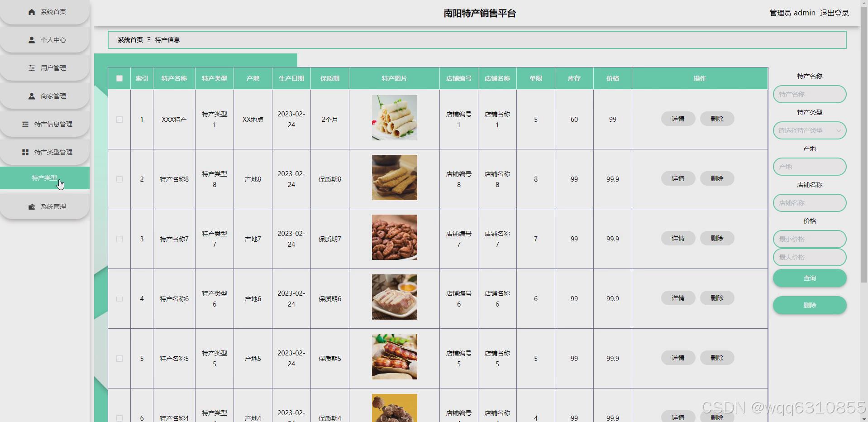This screenshot has width=868, height=422.
Task: Check the row for XXX特产
Action: tap(119, 120)
